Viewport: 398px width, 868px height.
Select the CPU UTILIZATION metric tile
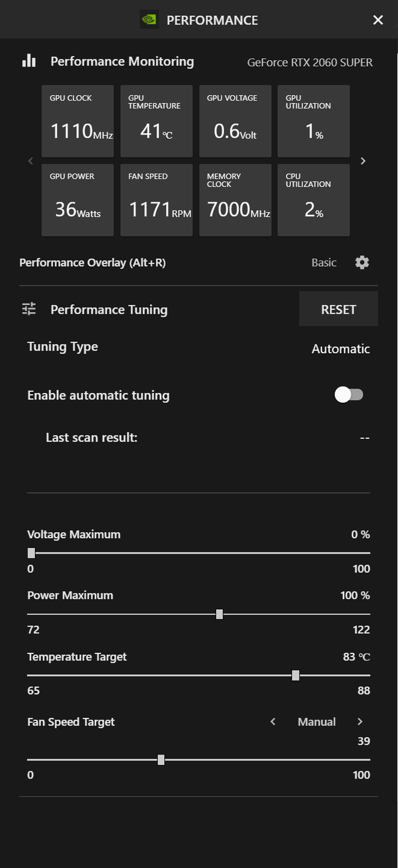[313, 200]
